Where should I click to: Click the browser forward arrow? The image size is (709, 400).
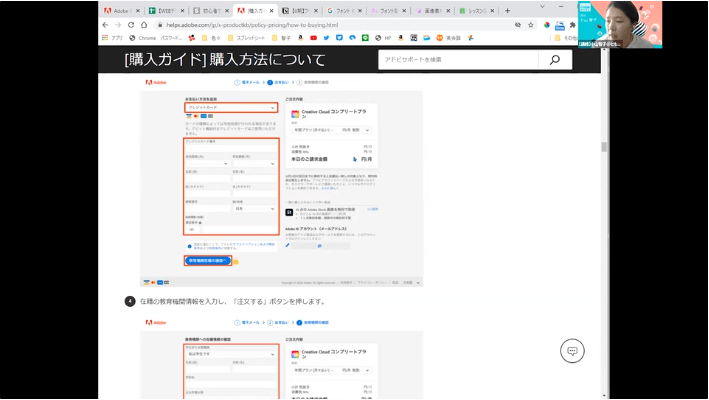118,24
